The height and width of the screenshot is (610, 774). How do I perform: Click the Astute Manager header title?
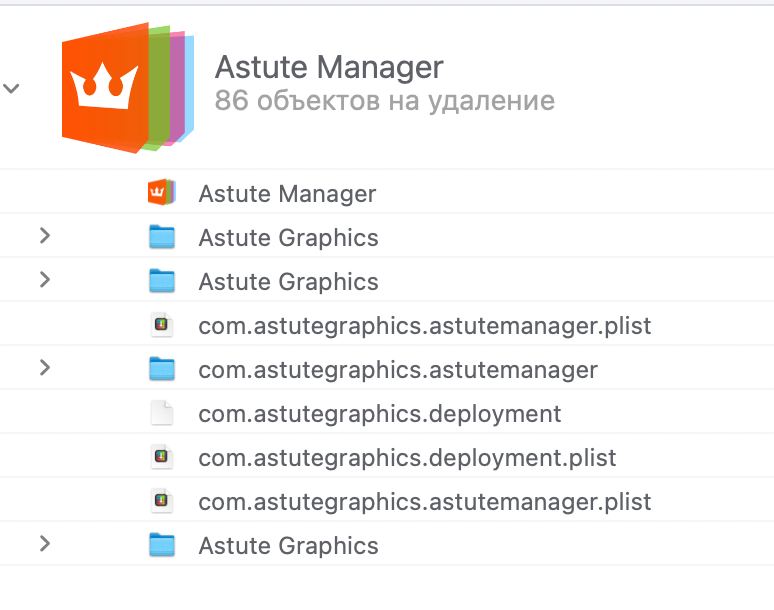(329, 67)
